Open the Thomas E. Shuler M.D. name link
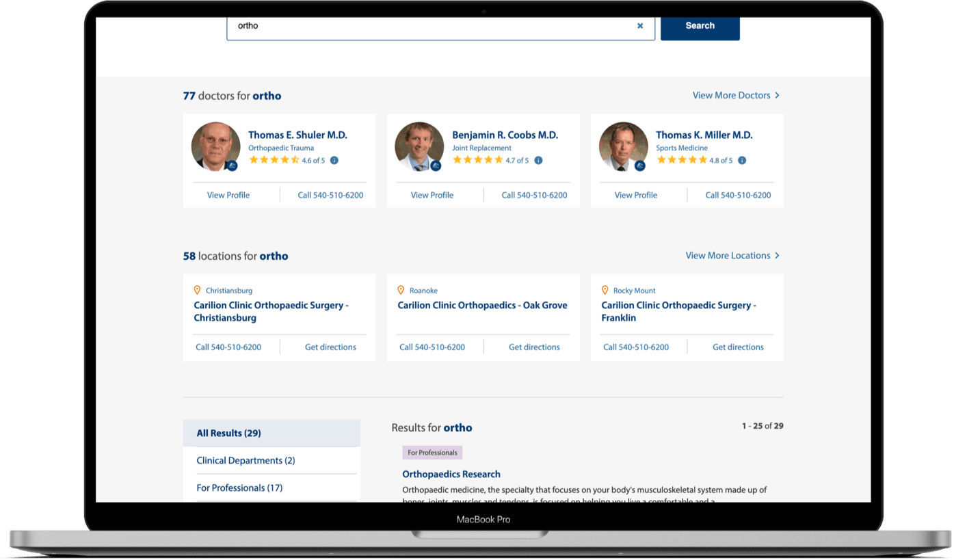 pyautogui.click(x=297, y=135)
